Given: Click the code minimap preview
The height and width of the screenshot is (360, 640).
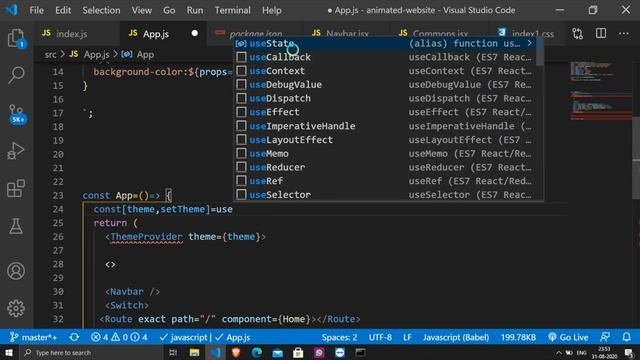Looking at the screenshot, I should [601, 91].
